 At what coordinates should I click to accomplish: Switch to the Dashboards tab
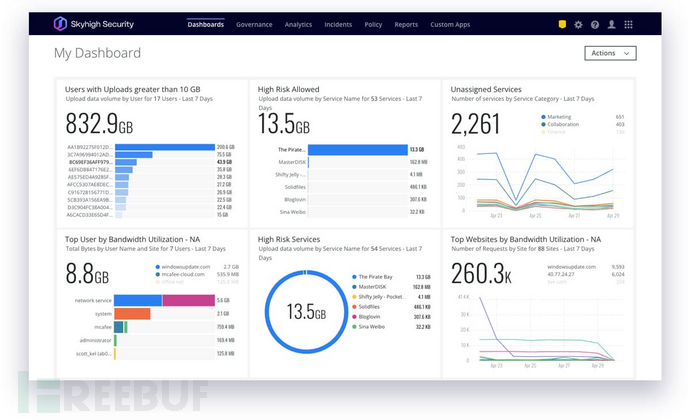(205, 24)
